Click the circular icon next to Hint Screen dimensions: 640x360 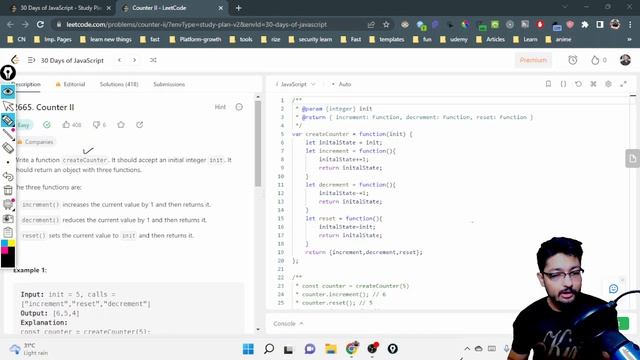[239, 107]
